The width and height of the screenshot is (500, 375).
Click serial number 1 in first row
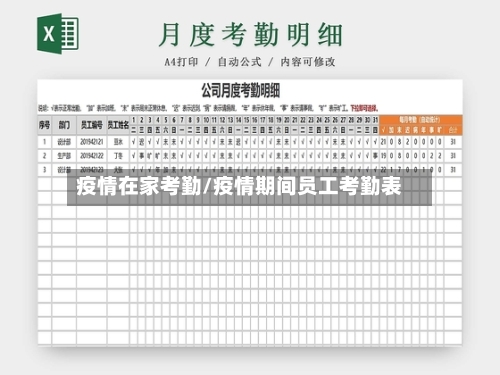[x=44, y=142]
